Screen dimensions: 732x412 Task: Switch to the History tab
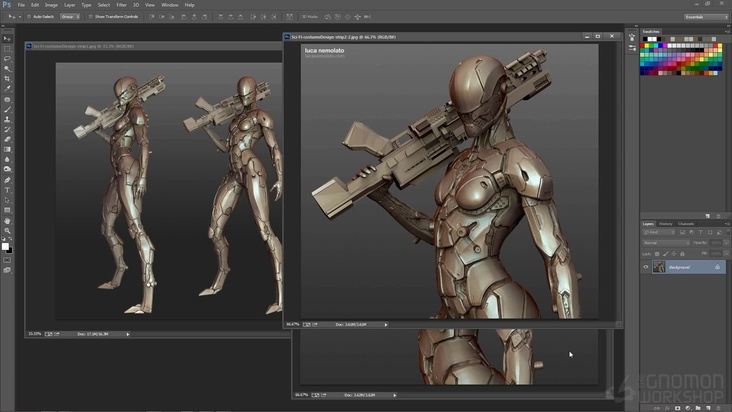[x=665, y=224]
